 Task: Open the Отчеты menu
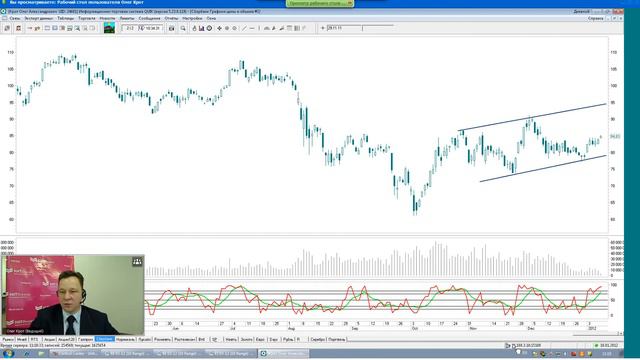171,18
